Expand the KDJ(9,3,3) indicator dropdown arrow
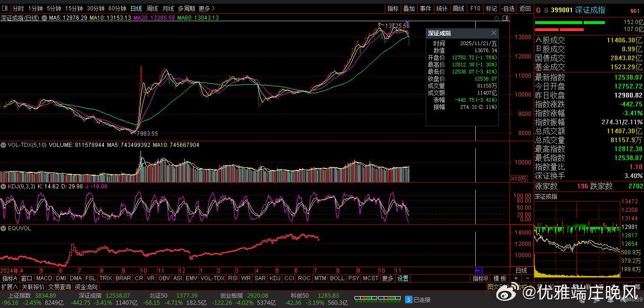Screen dimensions: 644x308 (x=4, y=186)
